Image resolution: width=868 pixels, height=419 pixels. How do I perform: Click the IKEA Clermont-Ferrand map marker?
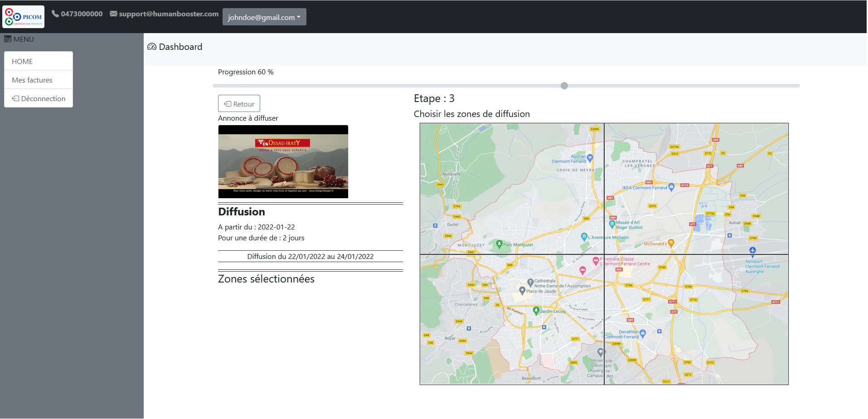tap(671, 187)
